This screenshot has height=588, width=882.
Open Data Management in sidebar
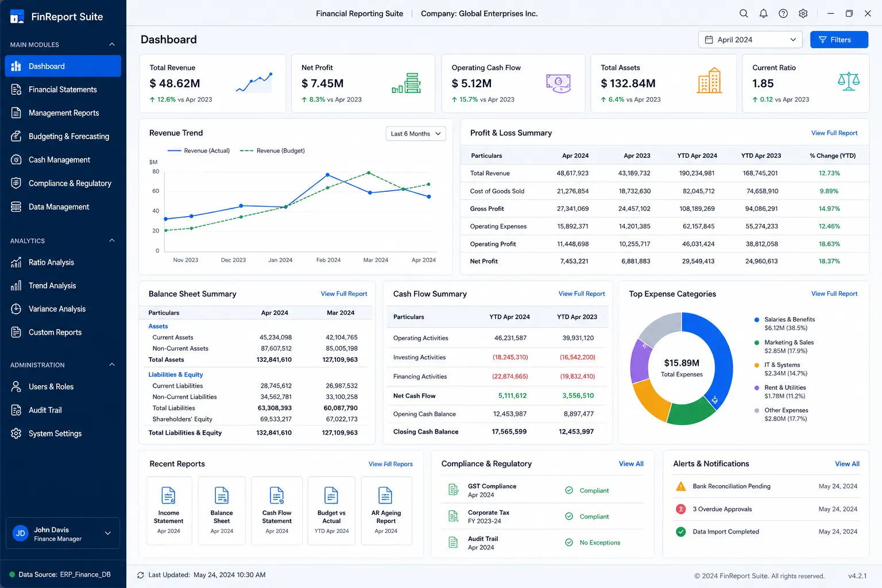[63, 207]
